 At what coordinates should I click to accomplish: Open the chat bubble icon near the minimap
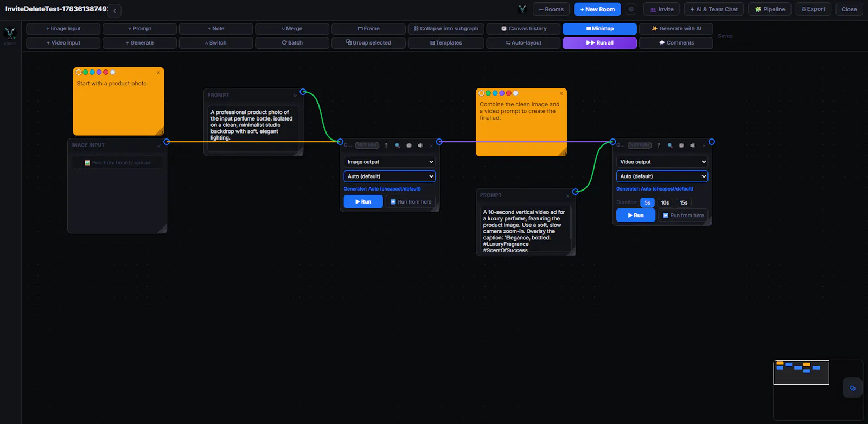tap(852, 388)
